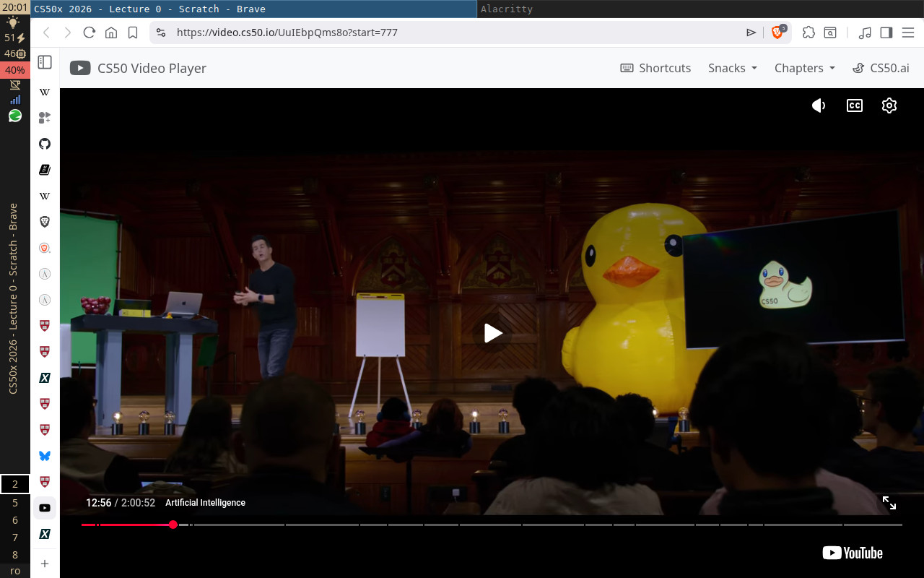
Task: Expand the Chapters dropdown
Action: click(803, 68)
